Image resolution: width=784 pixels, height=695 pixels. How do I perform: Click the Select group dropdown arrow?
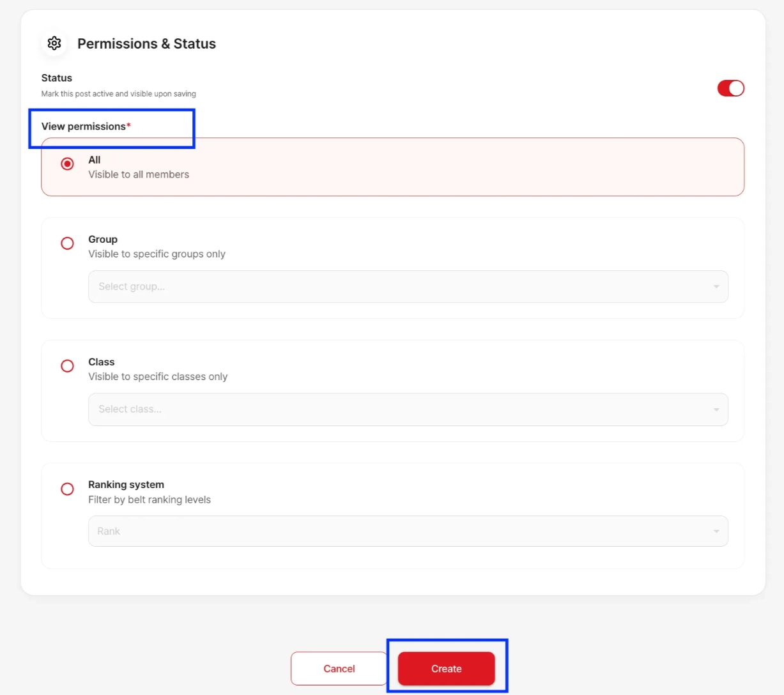pos(716,287)
